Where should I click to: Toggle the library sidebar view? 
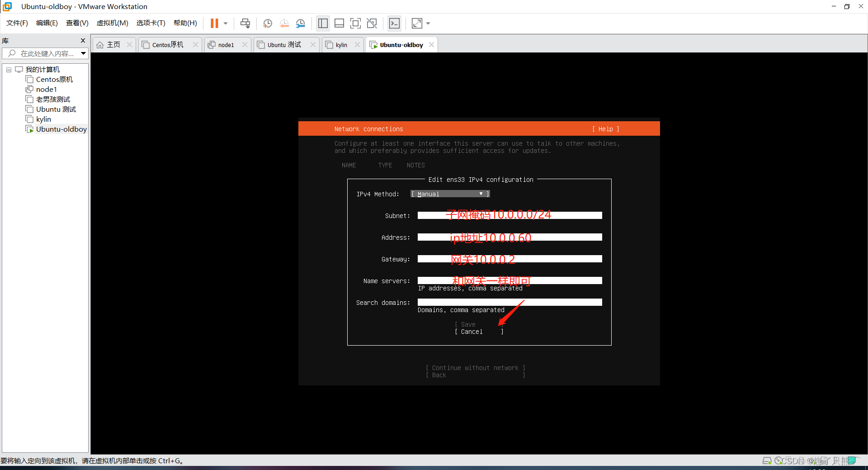pyautogui.click(x=323, y=23)
